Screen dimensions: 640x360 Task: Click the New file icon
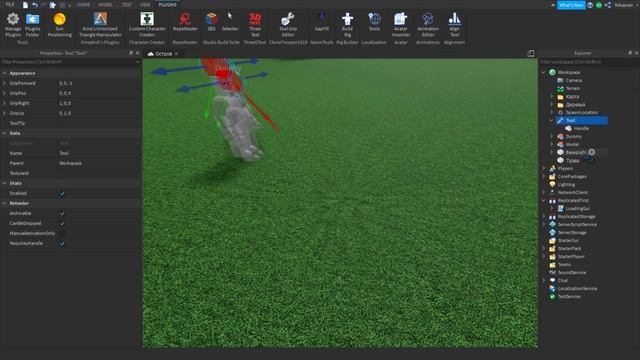click(25, 5)
